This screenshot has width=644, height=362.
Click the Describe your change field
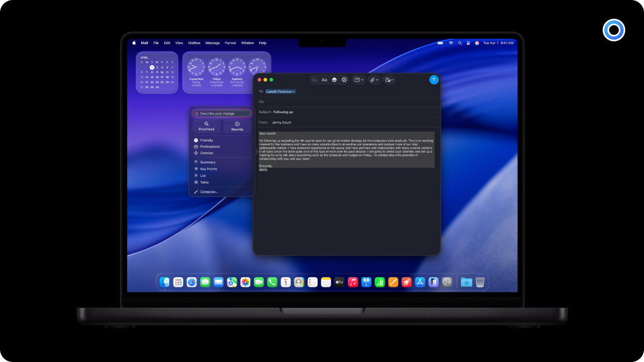[x=222, y=114]
